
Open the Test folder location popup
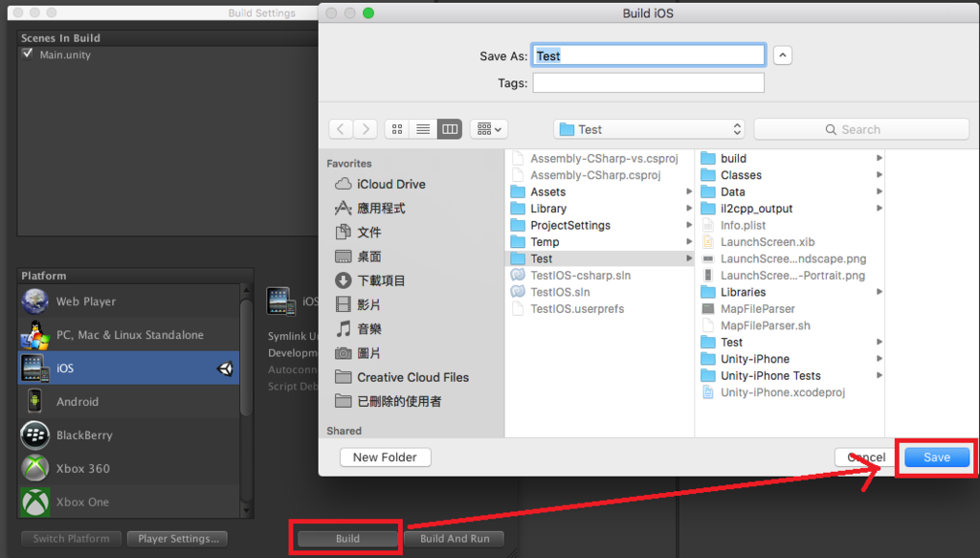650,129
